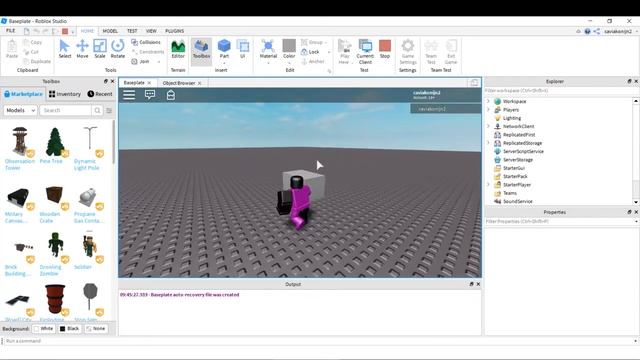Select the Pine Tree model
This screenshot has width=640, height=360.
(54, 145)
